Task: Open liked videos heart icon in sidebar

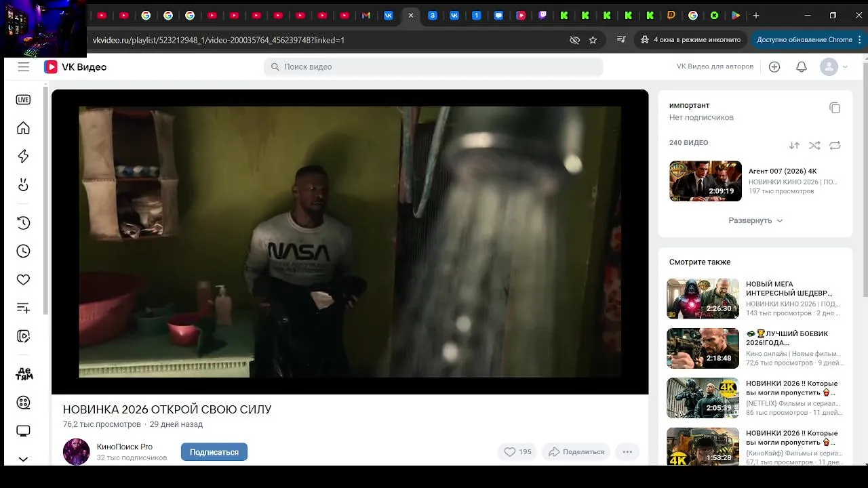Action: [23, 279]
